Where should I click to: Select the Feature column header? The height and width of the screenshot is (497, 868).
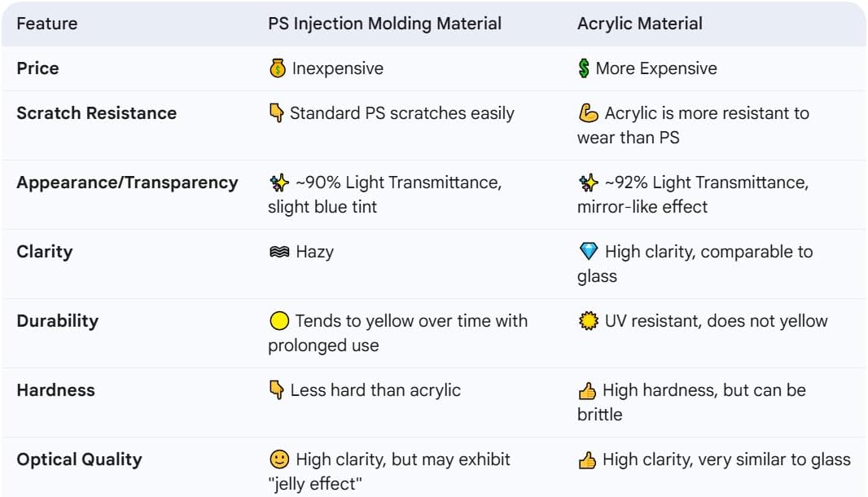tap(46, 23)
